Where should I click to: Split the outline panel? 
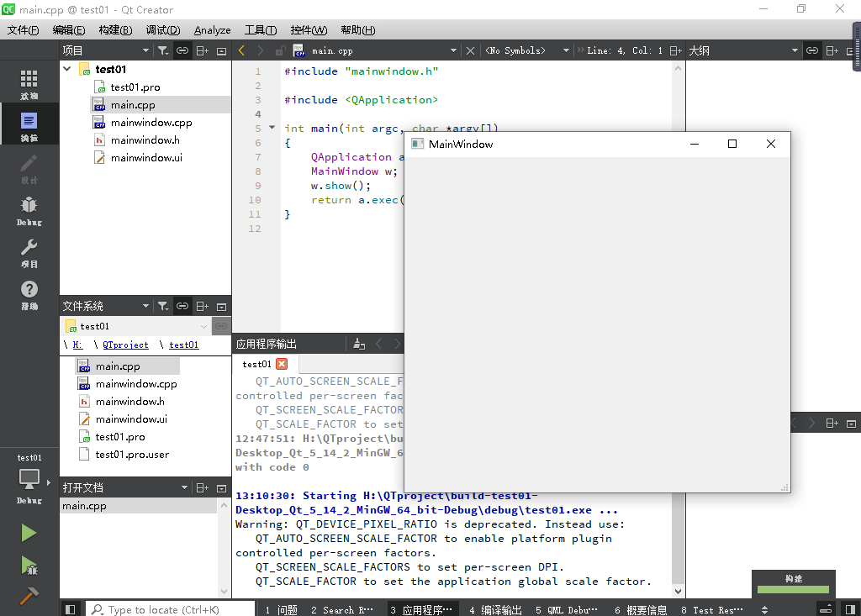(x=832, y=50)
